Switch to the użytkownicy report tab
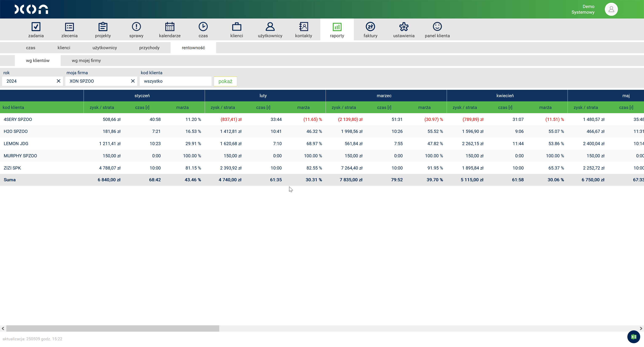644x347 pixels. coord(104,48)
